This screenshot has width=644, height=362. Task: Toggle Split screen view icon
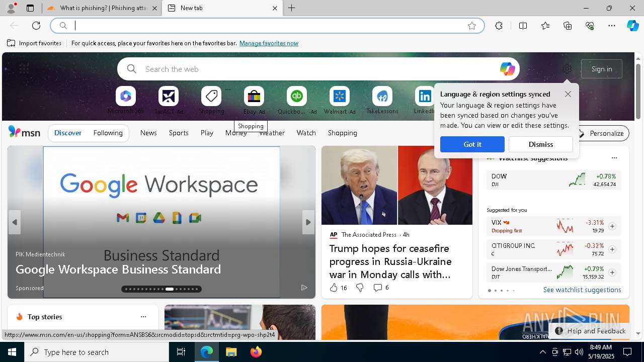point(523,26)
